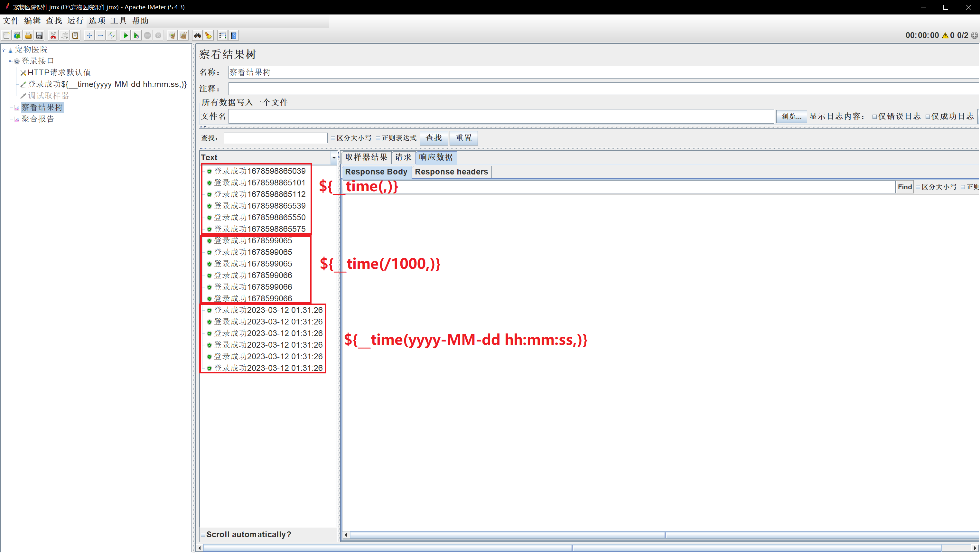Click the Clear All double-broom icon
The width and height of the screenshot is (980, 553).
click(183, 35)
